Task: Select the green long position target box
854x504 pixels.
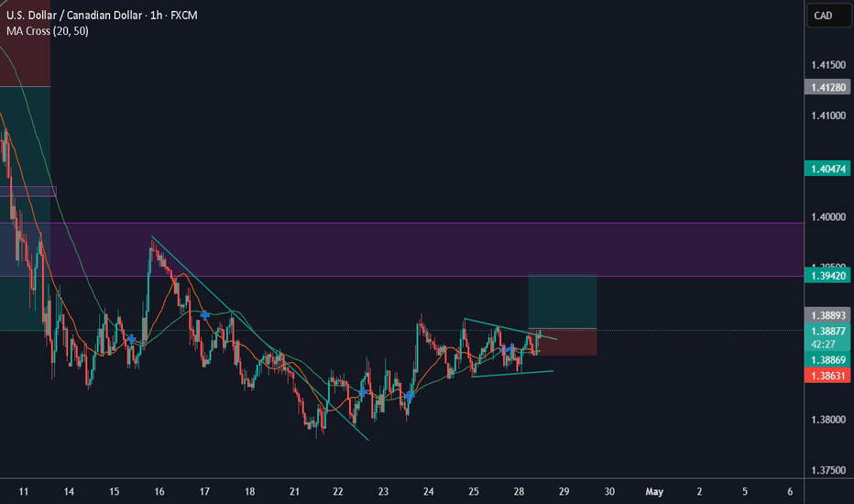Action: click(563, 301)
